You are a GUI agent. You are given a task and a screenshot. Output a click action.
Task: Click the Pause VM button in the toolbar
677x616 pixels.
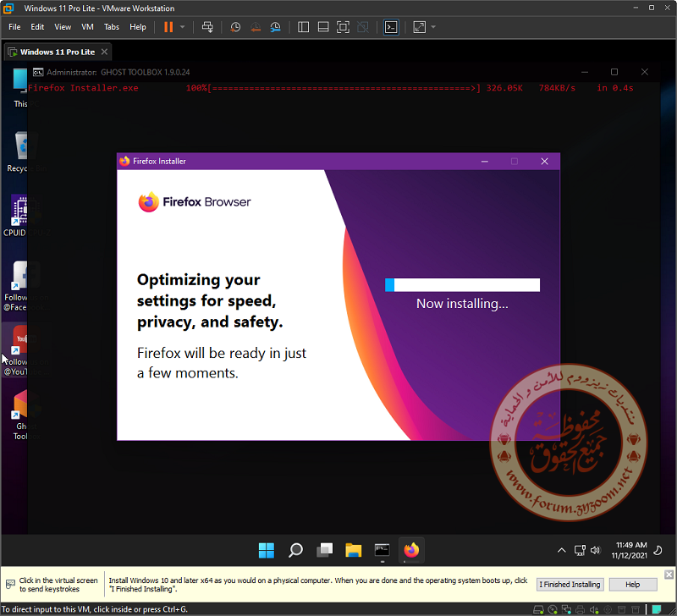point(168,27)
